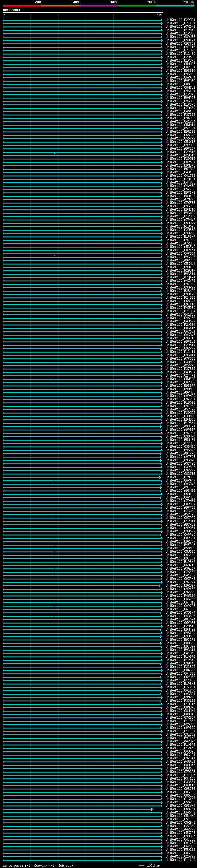Click the UniRef100_P93176 label

[180, 294]
